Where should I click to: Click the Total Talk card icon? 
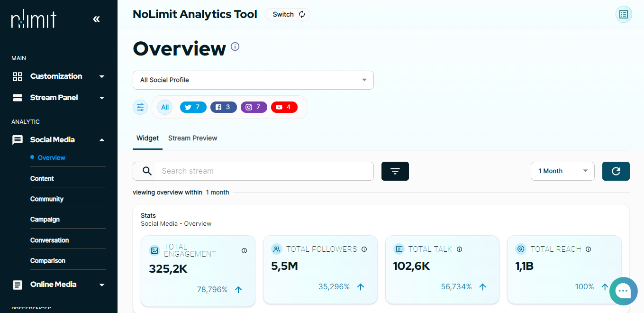399,249
